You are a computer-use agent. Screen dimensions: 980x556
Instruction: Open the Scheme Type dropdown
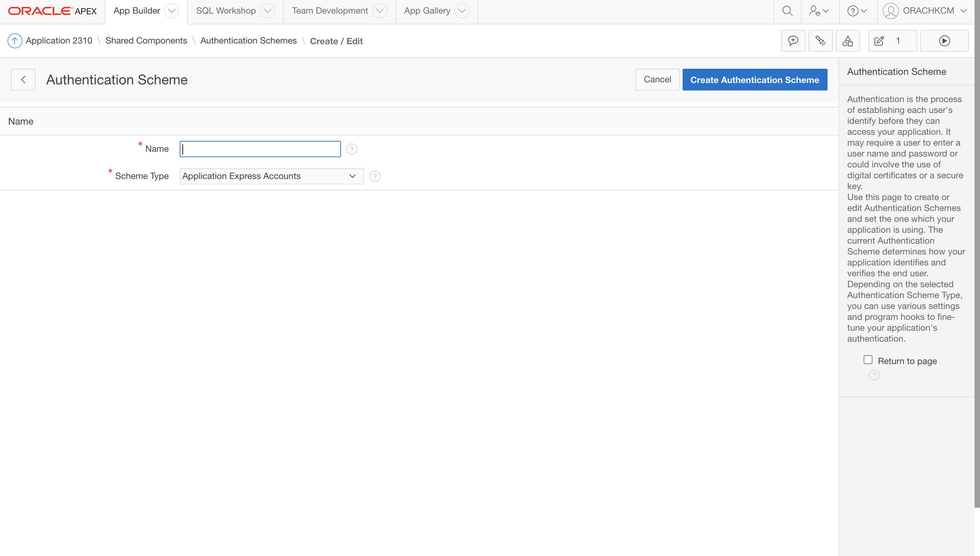tap(271, 176)
